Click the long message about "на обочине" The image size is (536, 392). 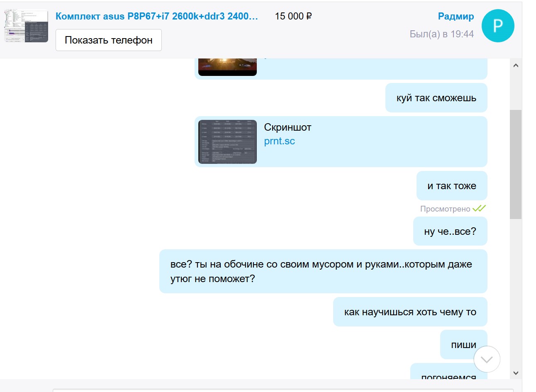click(x=323, y=271)
